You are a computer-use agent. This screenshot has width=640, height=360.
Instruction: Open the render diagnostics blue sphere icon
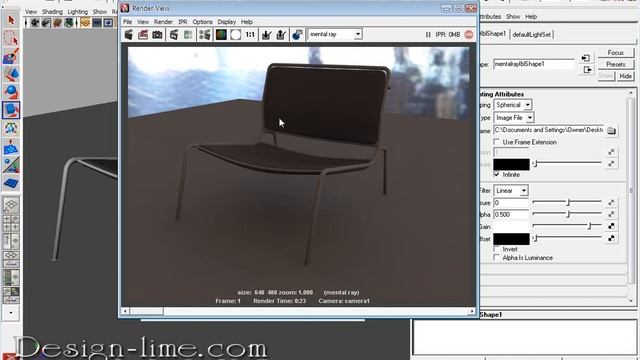297,35
